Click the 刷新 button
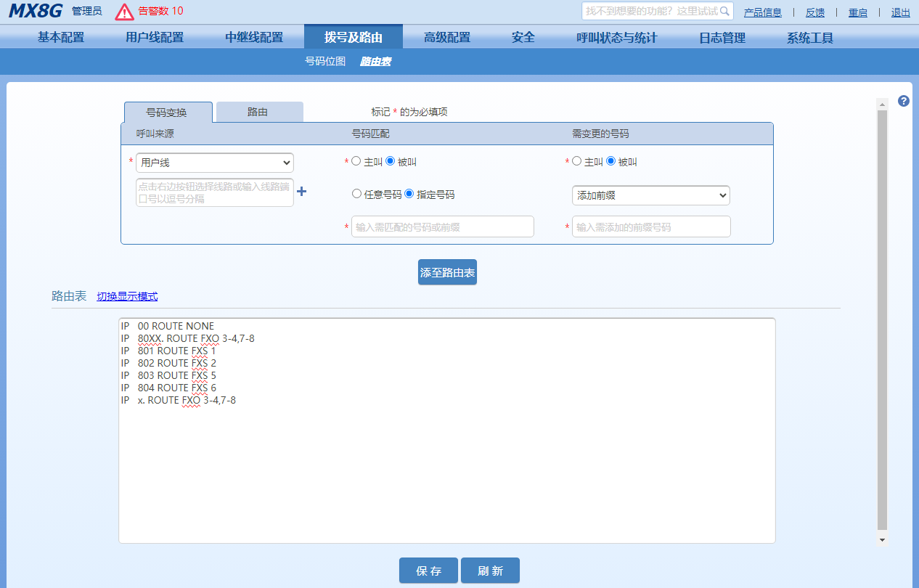Screen dimensions: 919x588 (x=490, y=571)
